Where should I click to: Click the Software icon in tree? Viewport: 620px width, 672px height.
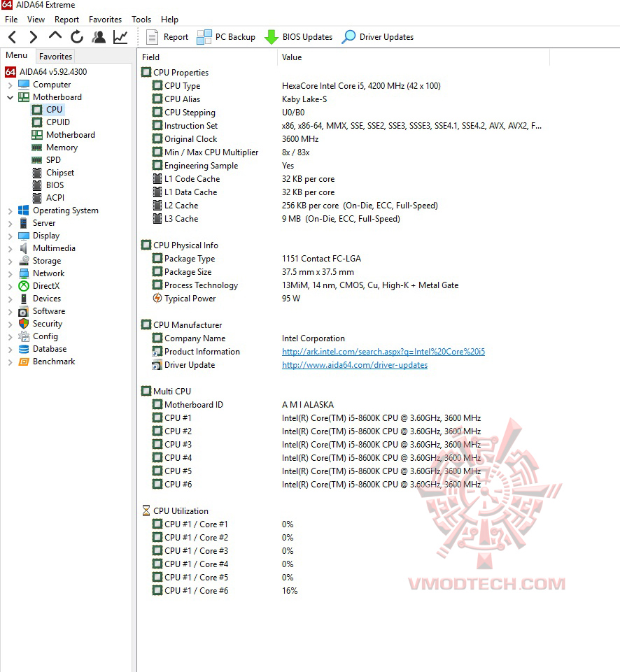coord(24,312)
